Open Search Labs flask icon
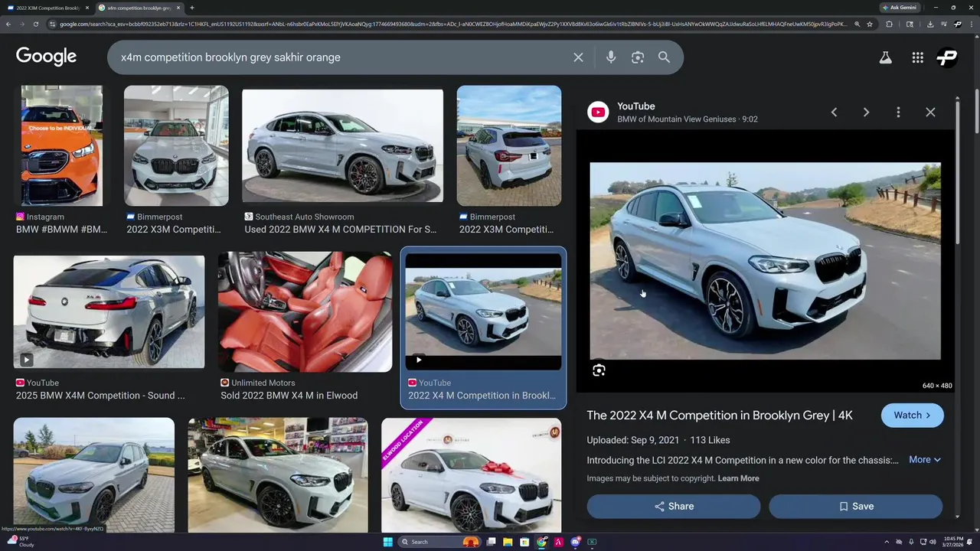Screen dimensions: 980x551 click(885, 57)
